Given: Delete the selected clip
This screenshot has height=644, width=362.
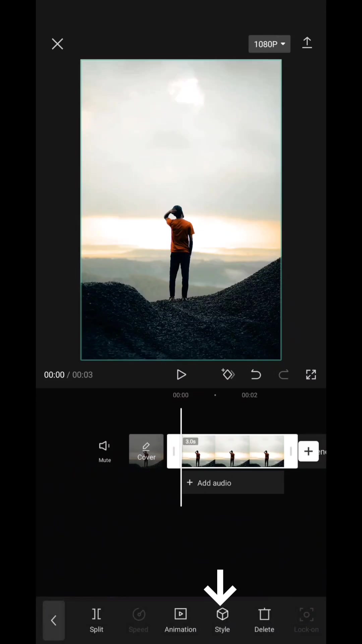Looking at the screenshot, I should tap(264, 621).
